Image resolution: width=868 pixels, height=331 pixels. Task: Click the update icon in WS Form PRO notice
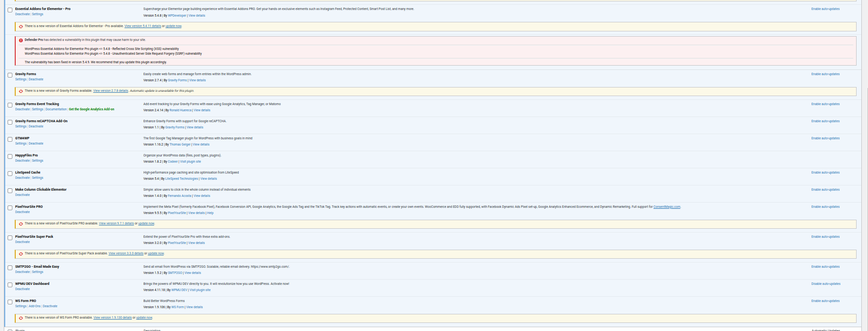(x=21, y=318)
